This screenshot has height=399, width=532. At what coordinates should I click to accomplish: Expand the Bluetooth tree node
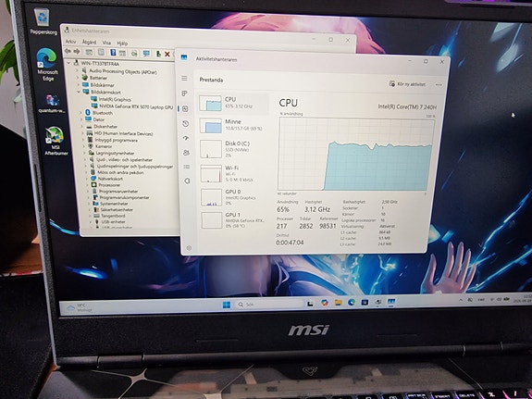pyautogui.click(x=81, y=112)
